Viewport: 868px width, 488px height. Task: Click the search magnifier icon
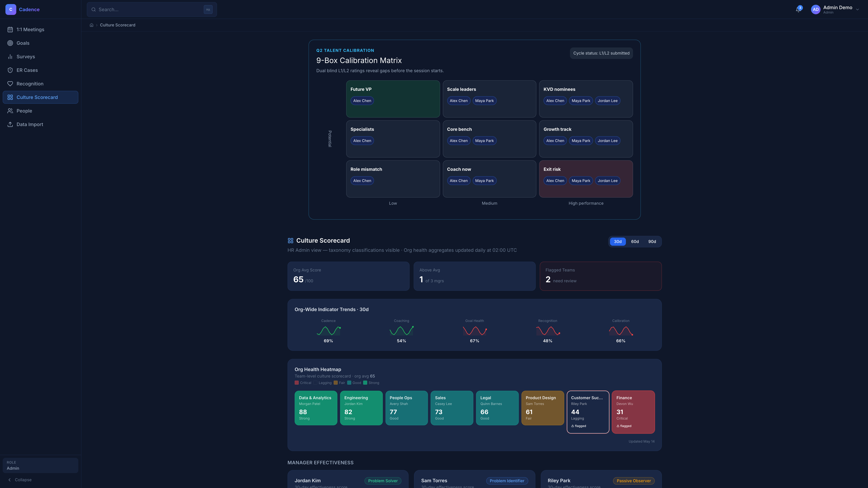point(94,9)
